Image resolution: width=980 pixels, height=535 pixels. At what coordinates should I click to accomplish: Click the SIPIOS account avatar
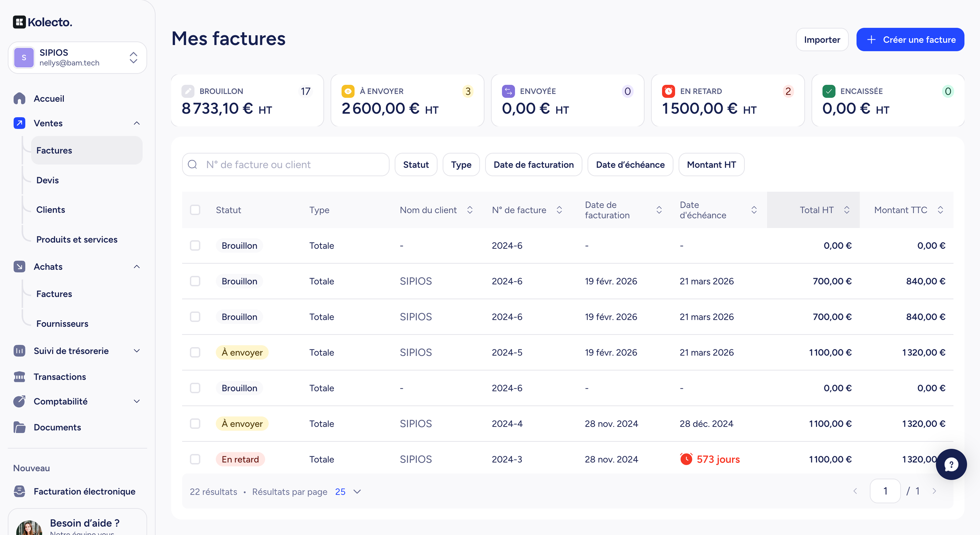tap(24, 57)
